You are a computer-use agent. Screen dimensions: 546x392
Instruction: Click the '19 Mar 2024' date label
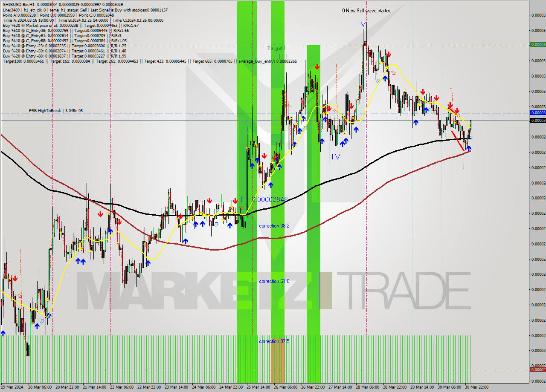click(x=12, y=387)
